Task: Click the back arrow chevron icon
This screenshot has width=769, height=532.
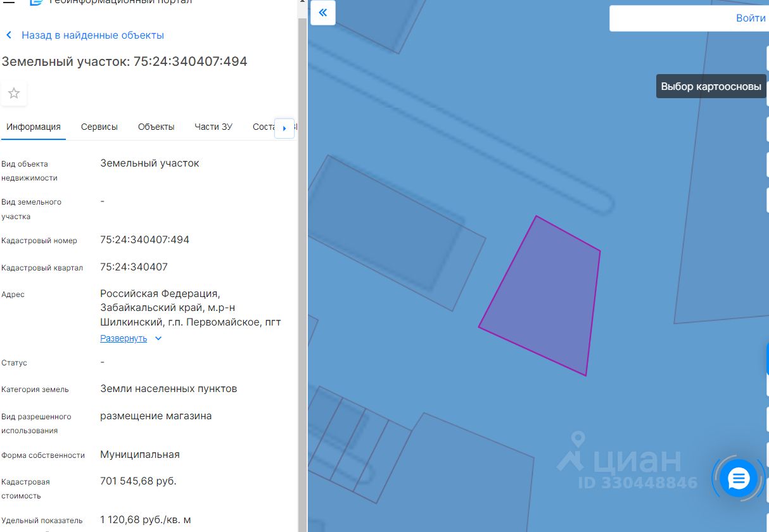Action: pos(9,35)
